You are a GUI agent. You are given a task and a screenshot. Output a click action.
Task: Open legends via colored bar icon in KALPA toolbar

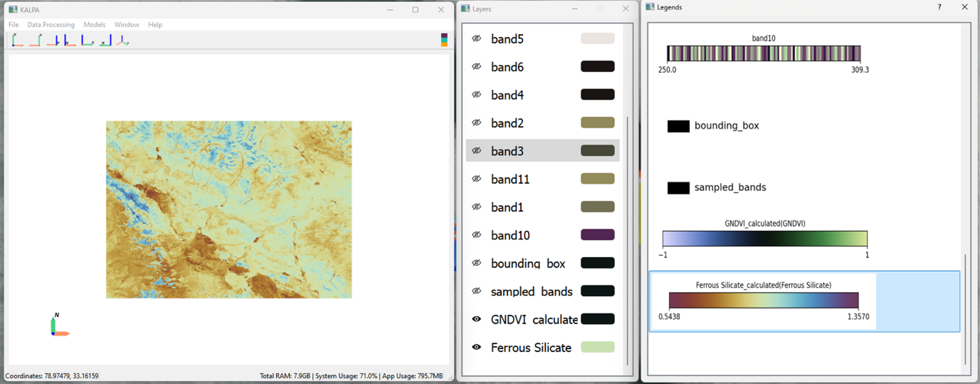coord(444,39)
